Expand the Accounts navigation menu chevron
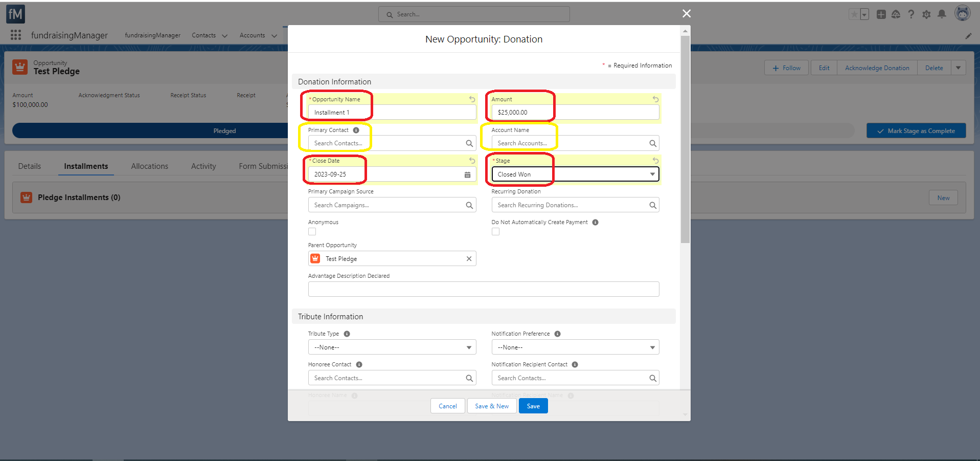Image resolution: width=980 pixels, height=461 pixels. (x=274, y=36)
